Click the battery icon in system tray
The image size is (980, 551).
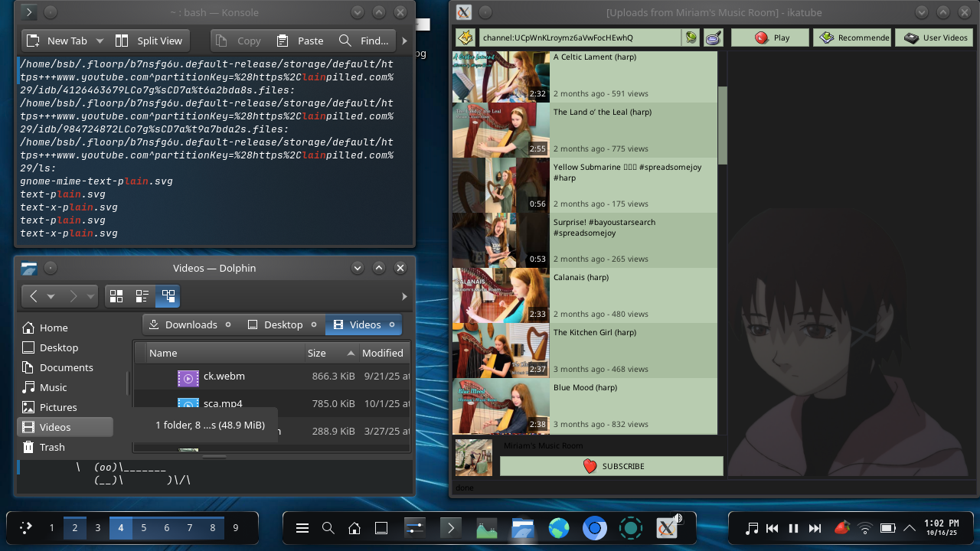tap(887, 528)
